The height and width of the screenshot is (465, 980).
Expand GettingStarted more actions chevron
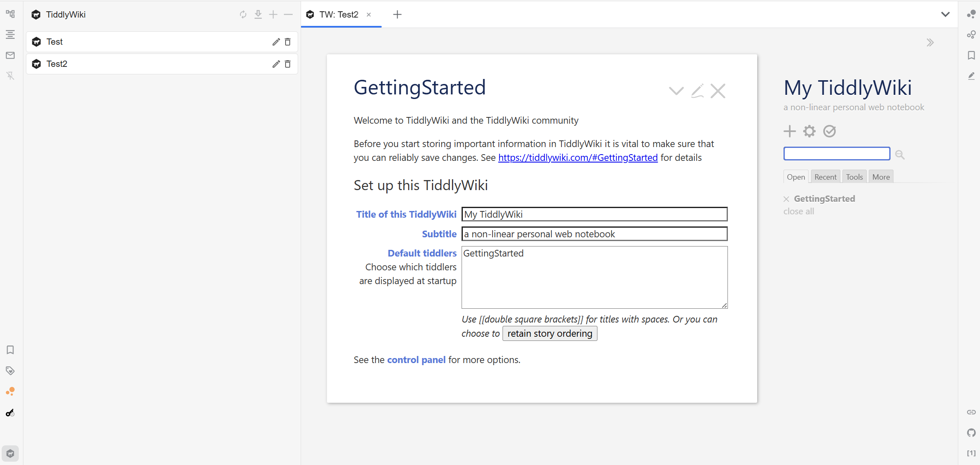676,91
